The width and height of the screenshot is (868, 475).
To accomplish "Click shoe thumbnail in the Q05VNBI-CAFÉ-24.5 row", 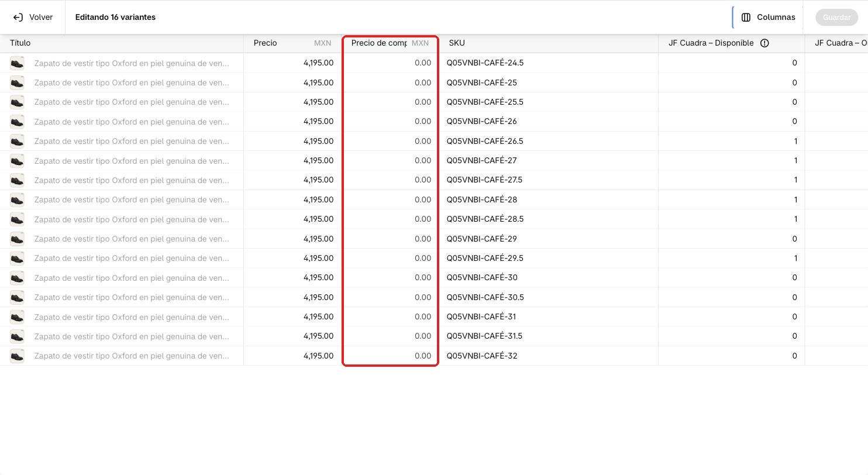I will pyautogui.click(x=17, y=63).
